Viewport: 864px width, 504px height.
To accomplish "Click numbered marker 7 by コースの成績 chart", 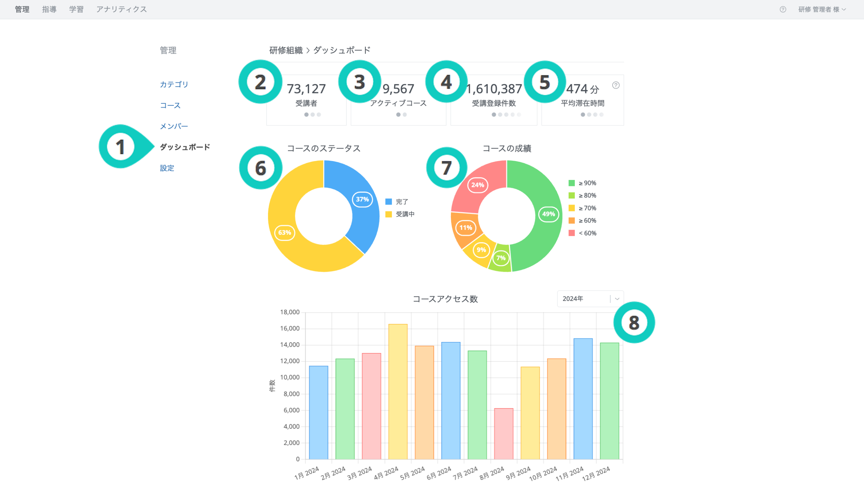I will point(447,168).
